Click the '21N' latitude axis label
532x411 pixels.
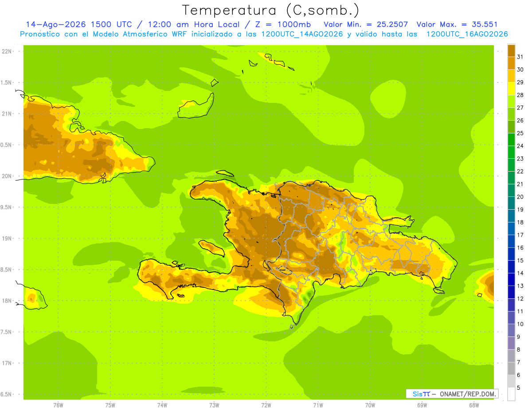tap(7, 114)
